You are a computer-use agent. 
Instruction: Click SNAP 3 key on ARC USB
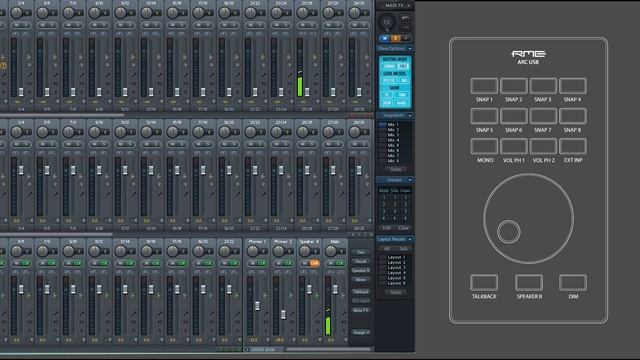tap(543, 86)
